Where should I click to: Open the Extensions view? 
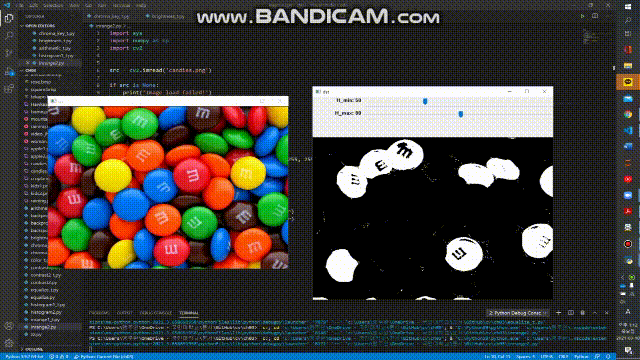[9, 89]
